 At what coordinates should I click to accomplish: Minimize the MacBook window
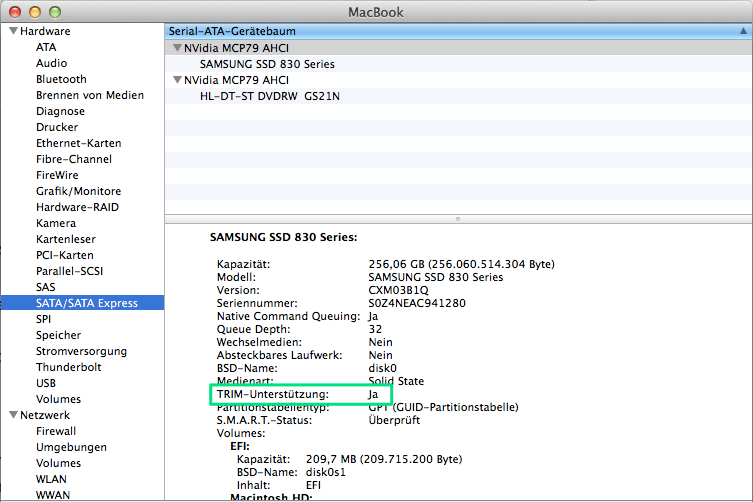(35, 12)
